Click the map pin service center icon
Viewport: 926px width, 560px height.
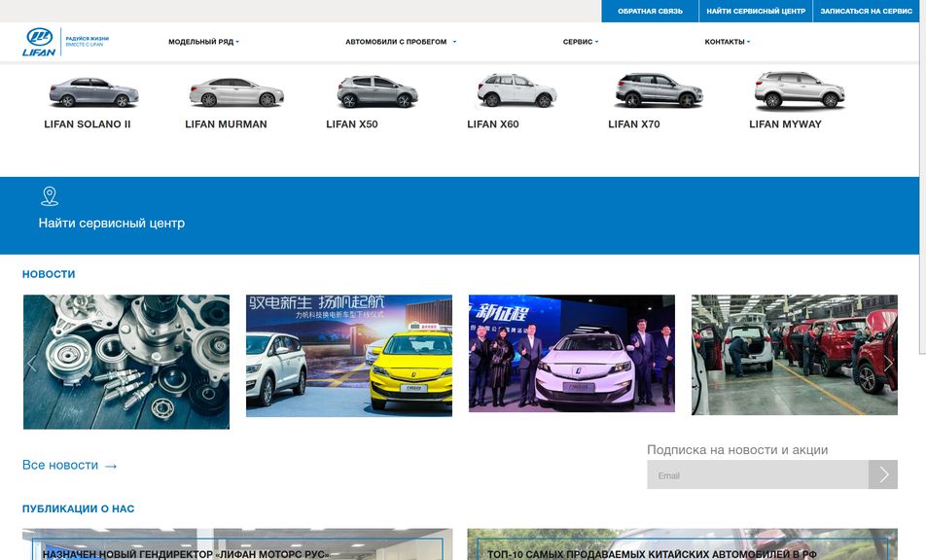click(x=50, y=196)
